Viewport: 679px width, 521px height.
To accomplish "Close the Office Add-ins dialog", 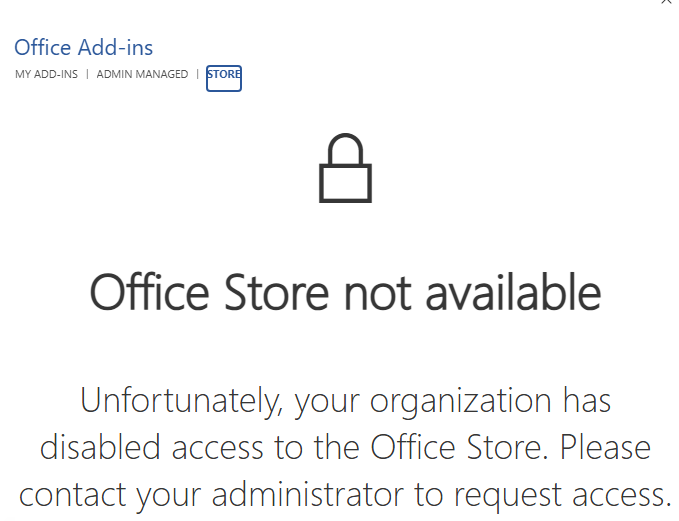I will click(x=667, y=3).
